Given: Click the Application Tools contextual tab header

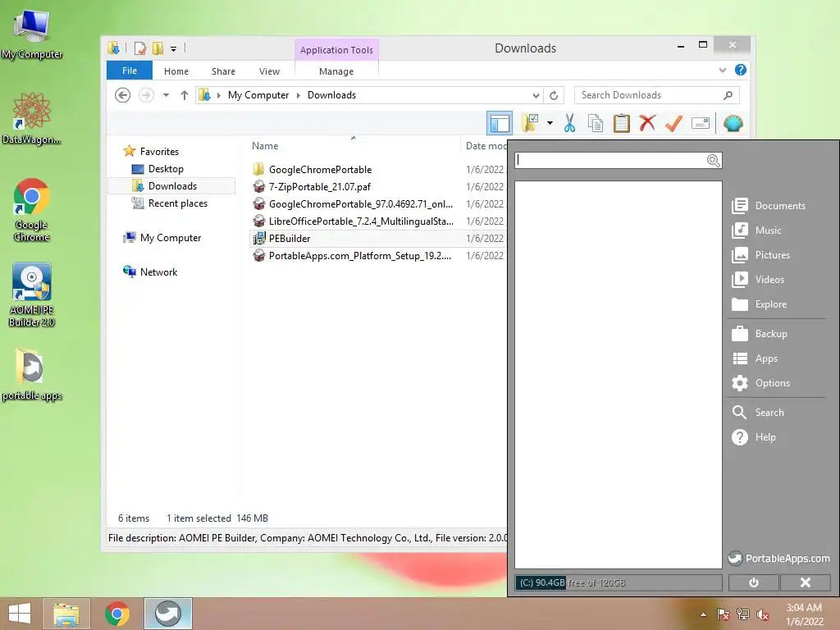Looking at the screenshot, I should pyautogui.click(x=336, y=50).
